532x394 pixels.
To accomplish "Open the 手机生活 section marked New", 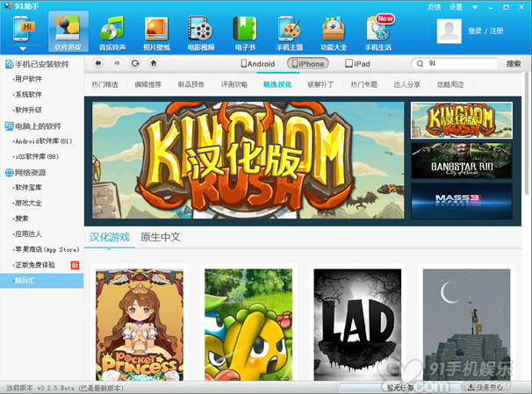I will point(378,33).
